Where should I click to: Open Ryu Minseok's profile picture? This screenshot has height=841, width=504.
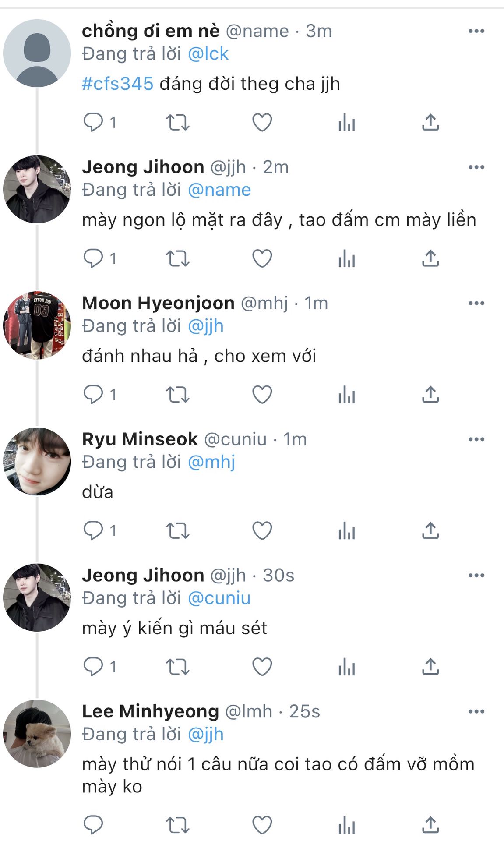[x=37, y=462]
